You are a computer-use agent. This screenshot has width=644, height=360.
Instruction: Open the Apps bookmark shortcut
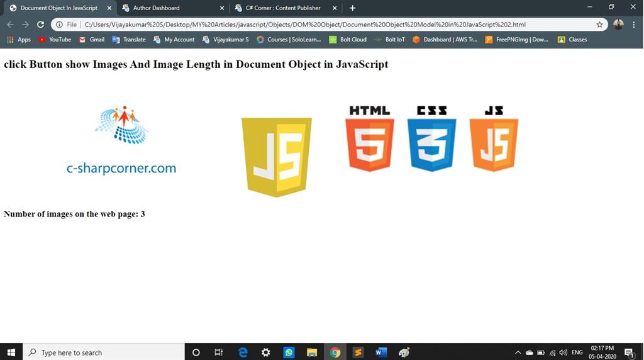coord(19,40)
